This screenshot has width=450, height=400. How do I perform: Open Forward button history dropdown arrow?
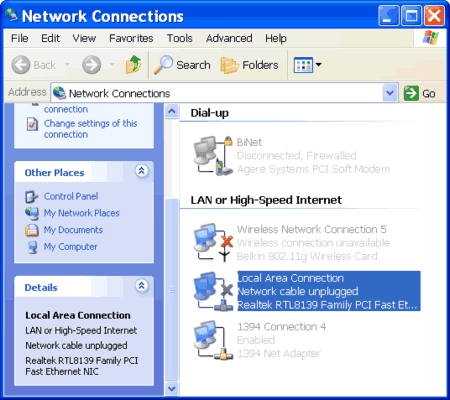coord(112,64)
